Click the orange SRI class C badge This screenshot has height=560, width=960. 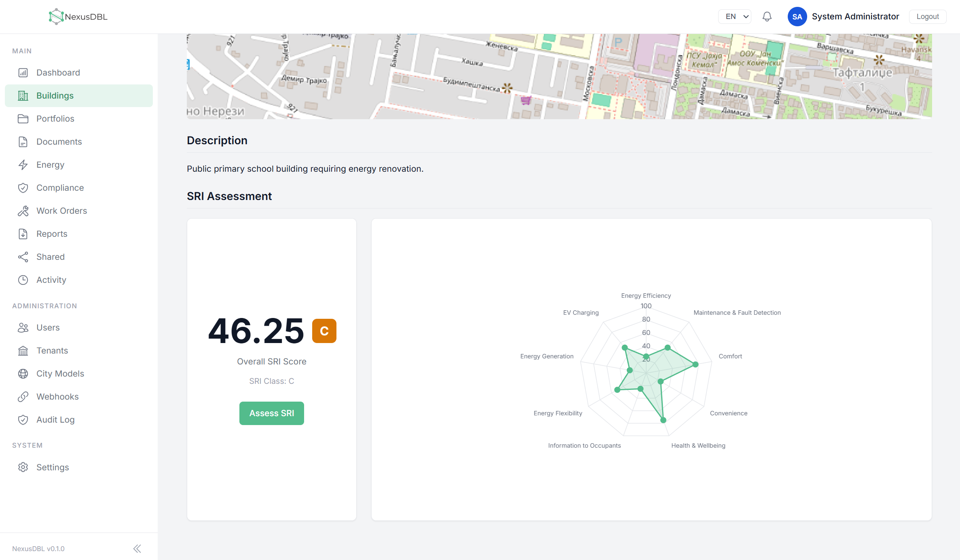[x=324, y=331]
